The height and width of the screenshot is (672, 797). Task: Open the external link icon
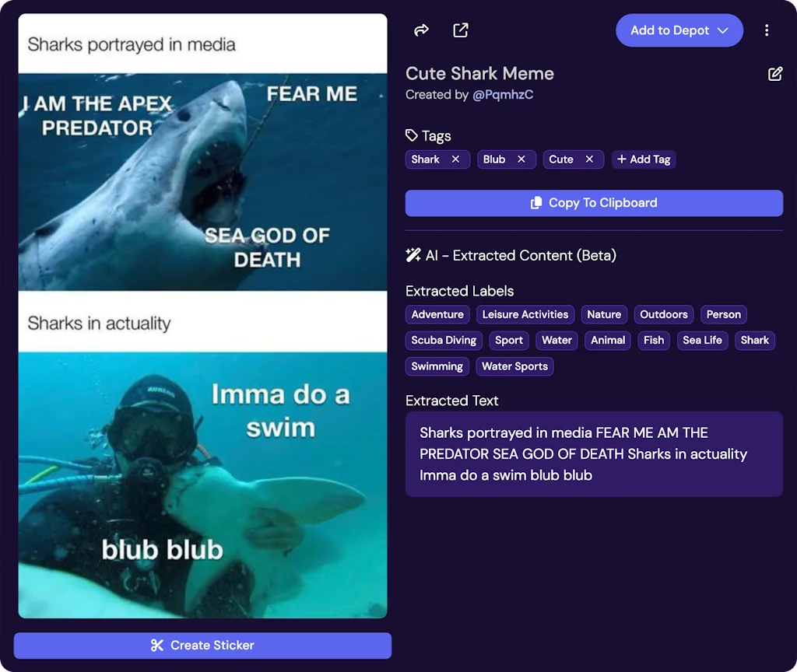click(460, 30)
